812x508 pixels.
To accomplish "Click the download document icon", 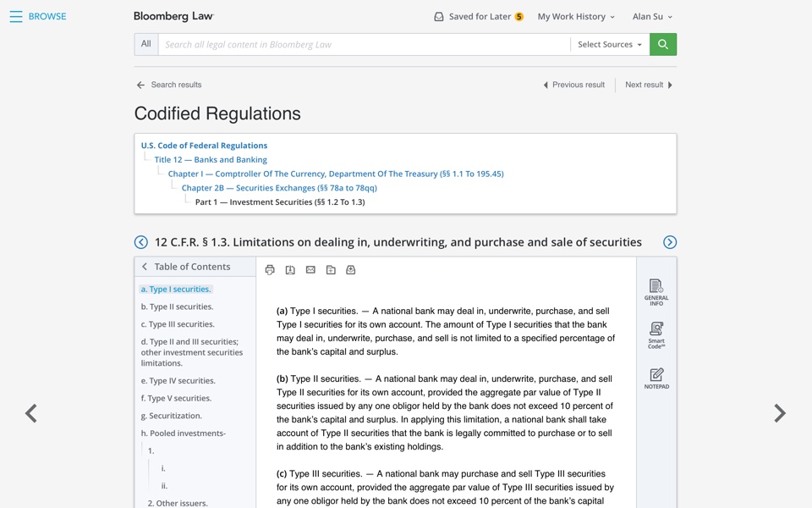I will click(290, 270).
